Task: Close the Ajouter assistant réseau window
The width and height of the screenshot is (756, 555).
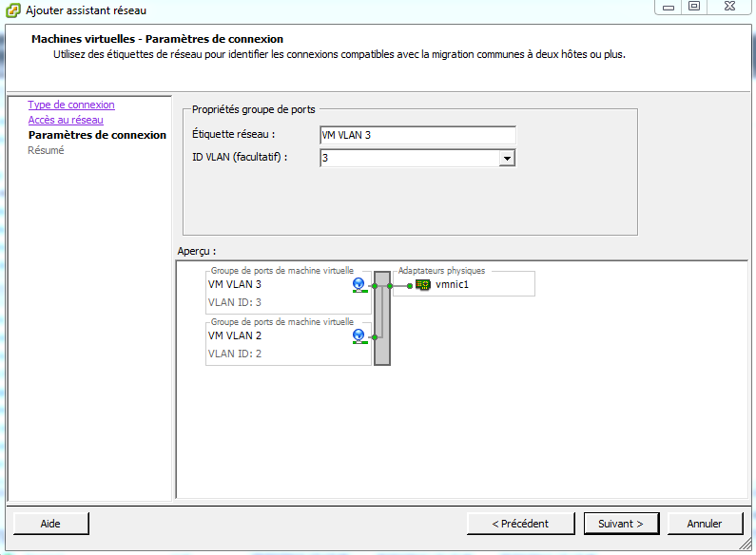Action: (x=729, y=7)
